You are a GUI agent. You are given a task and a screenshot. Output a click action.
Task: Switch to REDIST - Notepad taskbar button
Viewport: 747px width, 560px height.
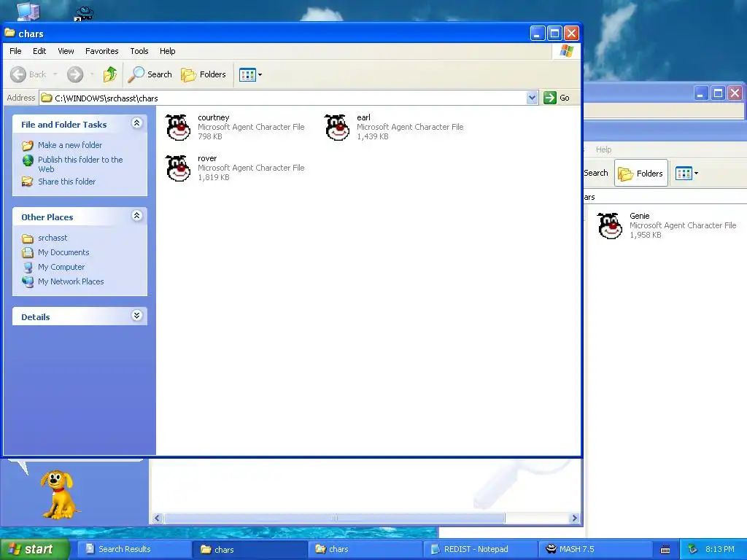(x=480, y=550)
